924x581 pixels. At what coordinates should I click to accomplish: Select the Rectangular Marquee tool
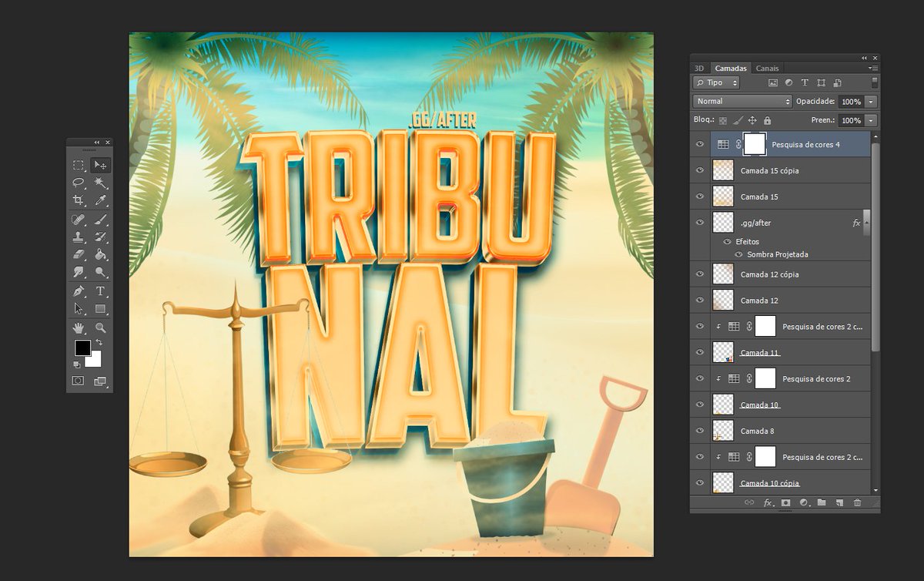(79, 165)
